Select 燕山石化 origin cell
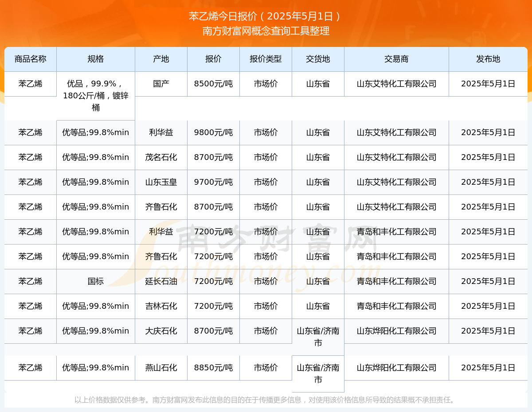The height and width of the screenshot is (412, 532). click(x=161, y=368)
